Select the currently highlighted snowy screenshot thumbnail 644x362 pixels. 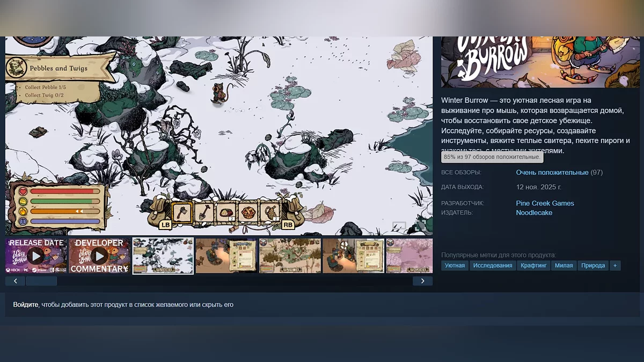tap(163, 256)
